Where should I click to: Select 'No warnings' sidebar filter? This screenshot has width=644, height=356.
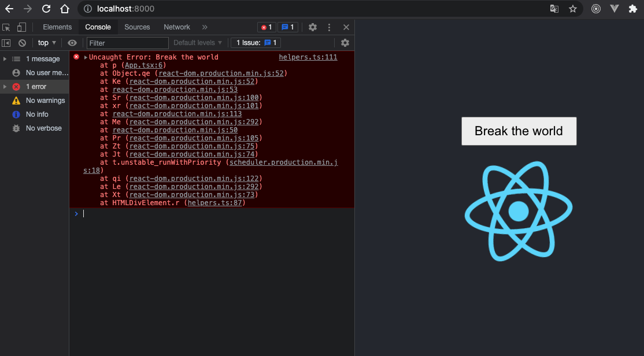pyautogui.click(x=35, y=101)
